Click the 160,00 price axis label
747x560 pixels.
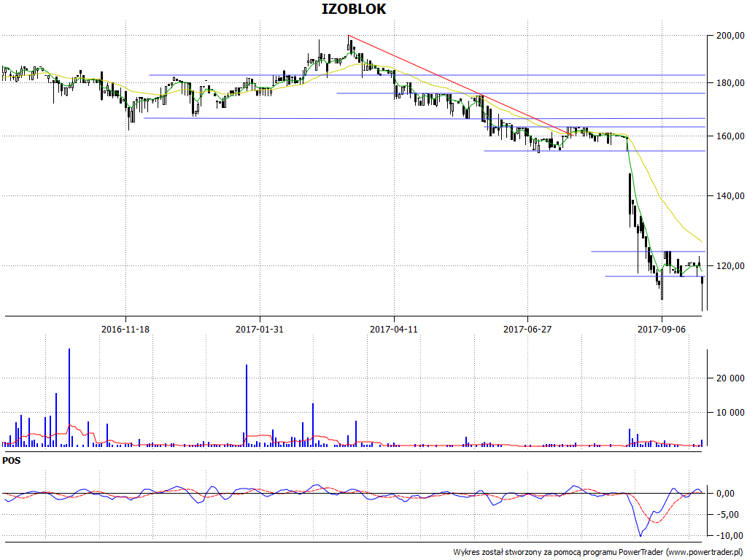[729, 136]
